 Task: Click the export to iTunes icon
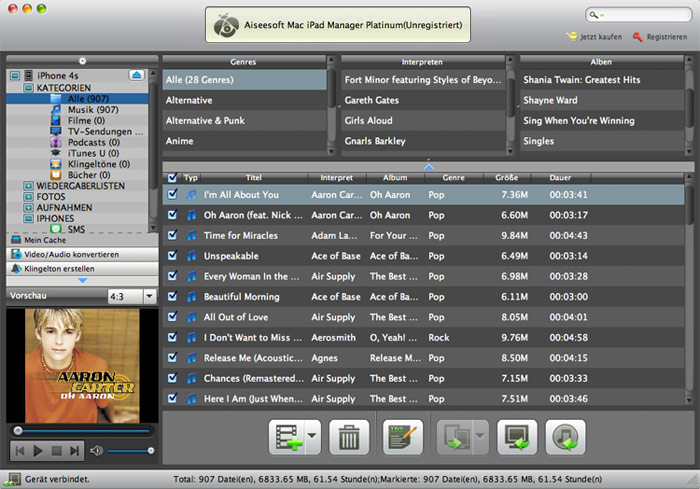point(566,437)
